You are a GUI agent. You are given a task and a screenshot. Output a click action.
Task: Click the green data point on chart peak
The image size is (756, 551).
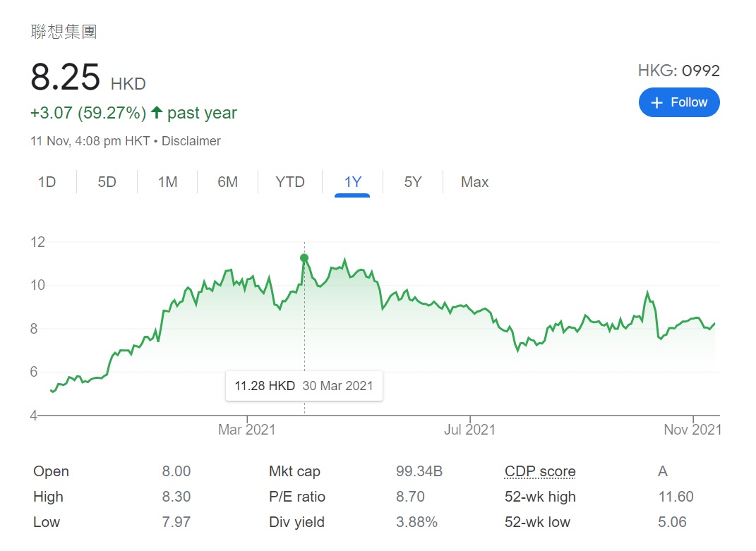click(x=304, y=258)
